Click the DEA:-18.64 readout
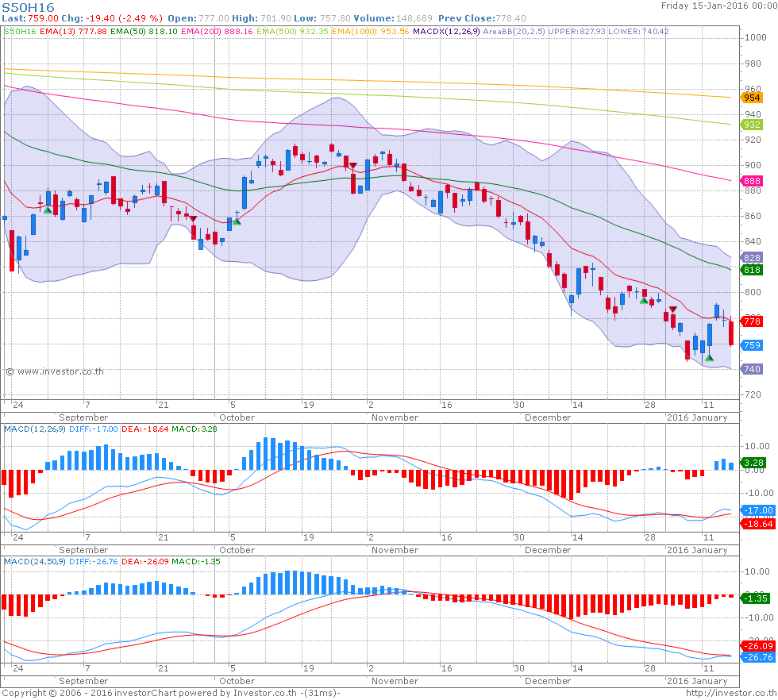Viewport: 778px width, 700px height. pyautogui.click(x=144, y=429)
